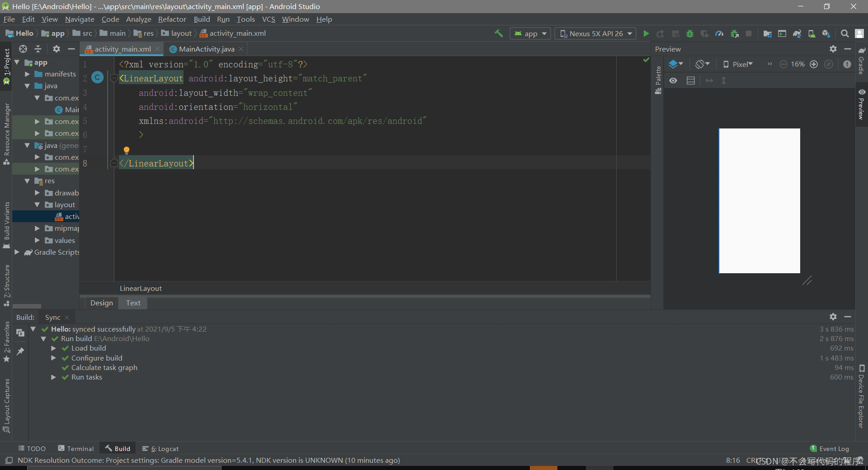Fold the LinearLayout block in the gutter

click(x=114, y=78)
